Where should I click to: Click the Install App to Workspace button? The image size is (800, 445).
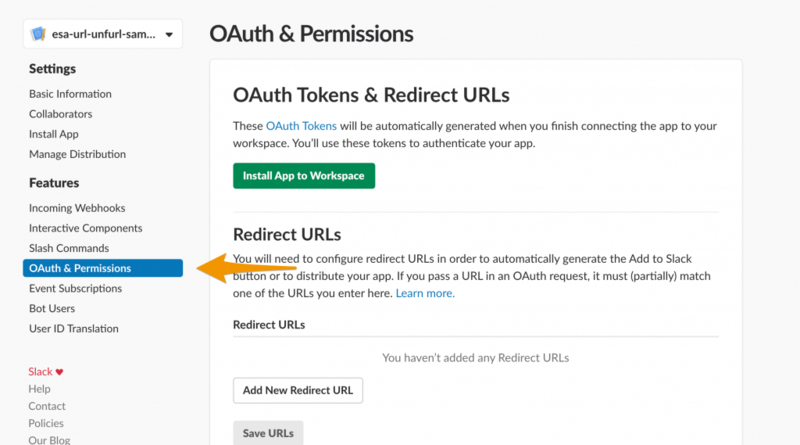[304, 176]
